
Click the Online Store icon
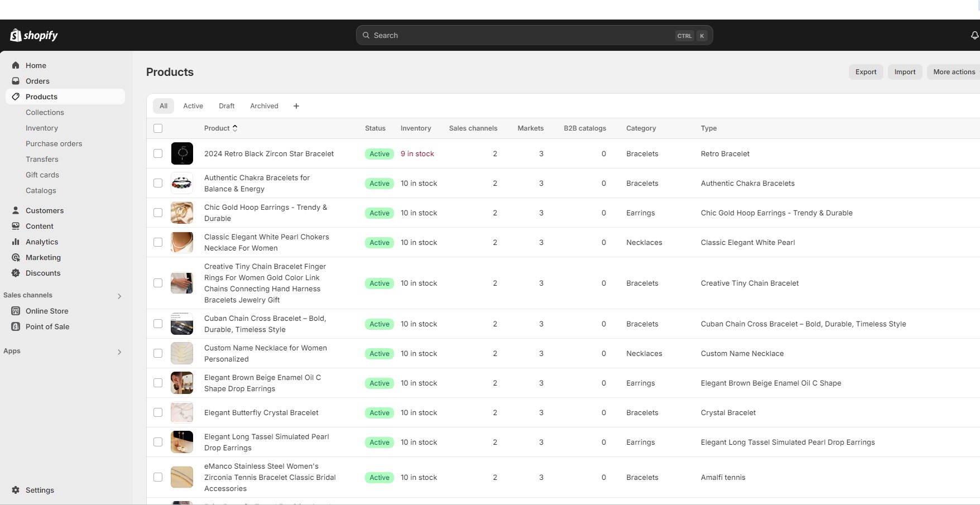point(16,311)
